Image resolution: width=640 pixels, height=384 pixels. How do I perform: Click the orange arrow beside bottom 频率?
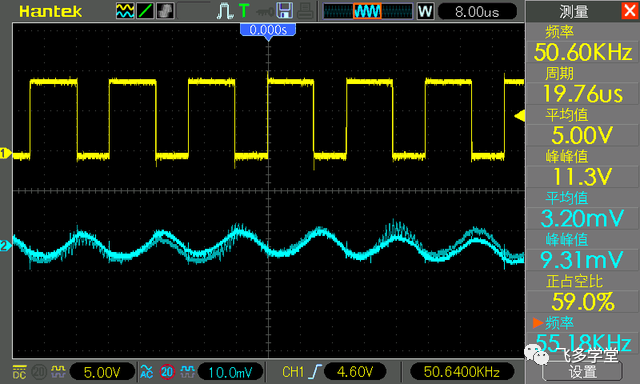538,323
